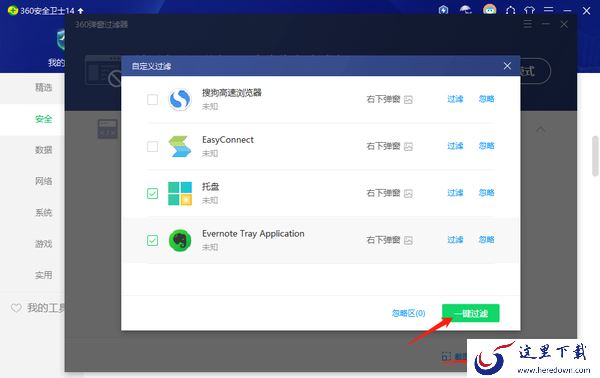The image size is (600, 378).
Task: Select 安全 in the main window sidebar
Action: point(43,119)
